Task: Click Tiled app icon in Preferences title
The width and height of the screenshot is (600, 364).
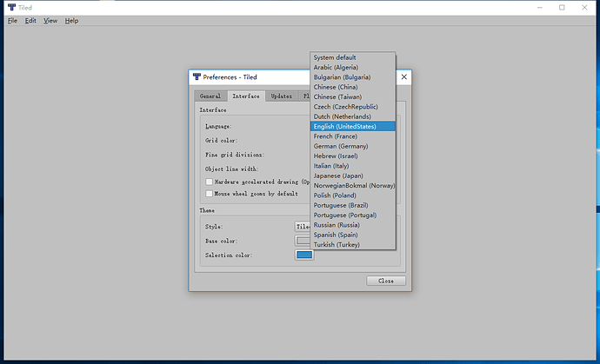Action: (197, 76)
